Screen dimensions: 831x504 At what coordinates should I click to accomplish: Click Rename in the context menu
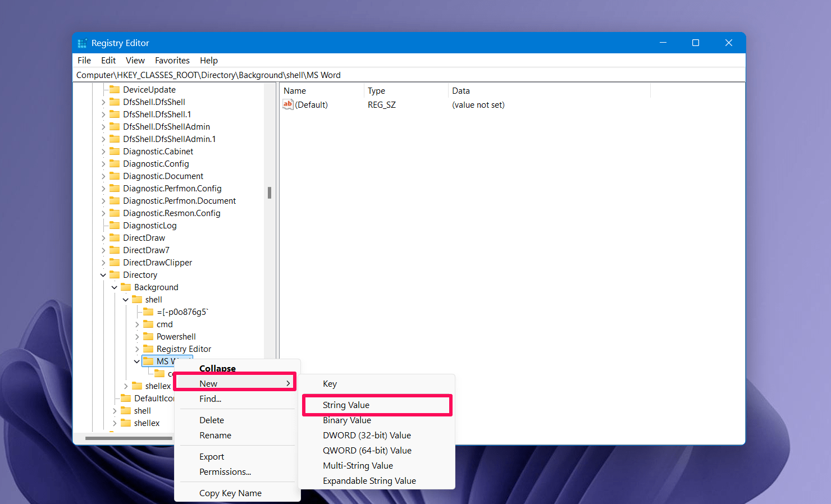238,436
